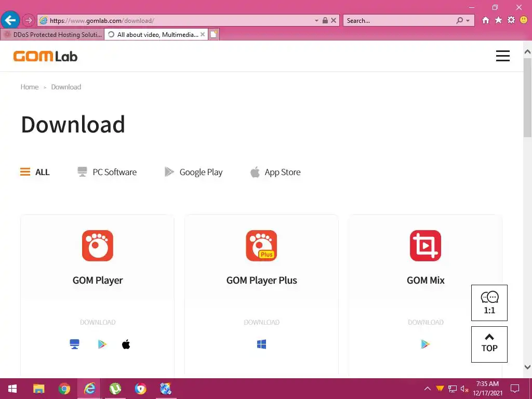
Task: Open the hamburger menu icon
Action: pyautogui.click(x=502, y=56)
